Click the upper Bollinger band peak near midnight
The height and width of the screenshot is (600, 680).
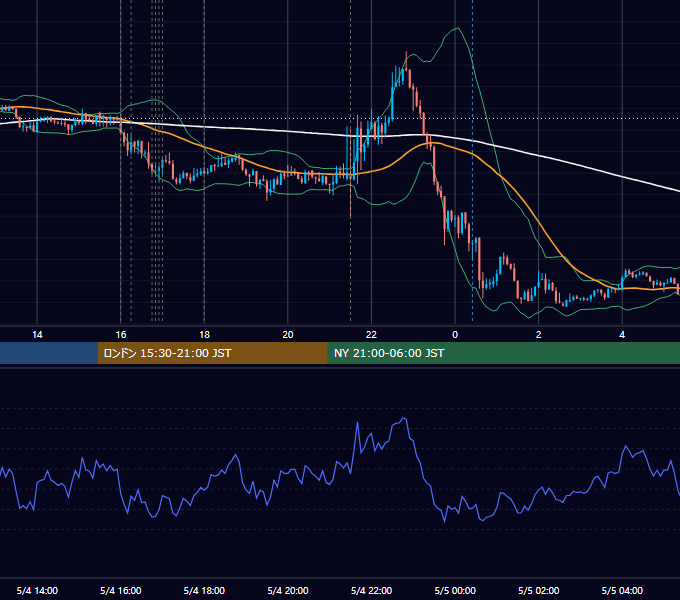458,28
